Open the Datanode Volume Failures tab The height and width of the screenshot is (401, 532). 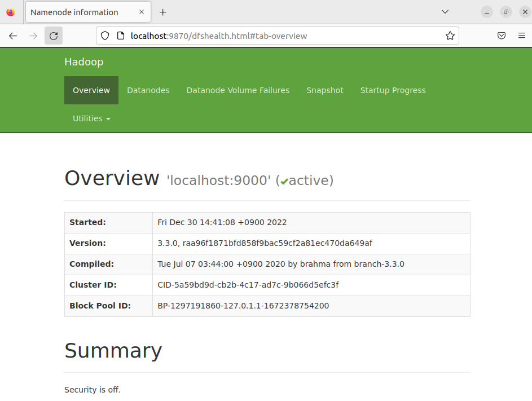coord(238,90)
